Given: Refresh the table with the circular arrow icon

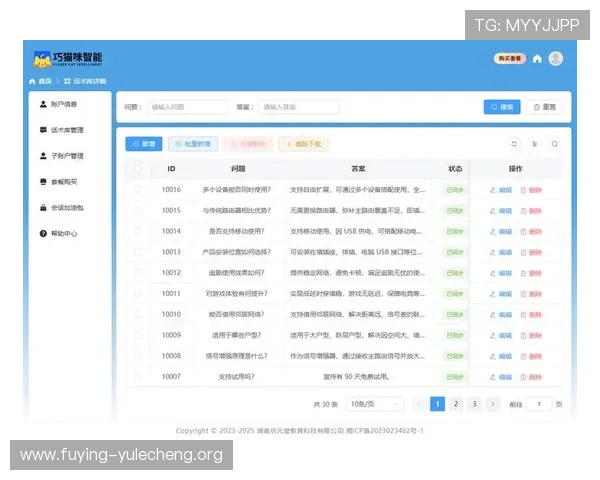Looking at the screenshot, I should pyautogui.click(x=514, y=144).
